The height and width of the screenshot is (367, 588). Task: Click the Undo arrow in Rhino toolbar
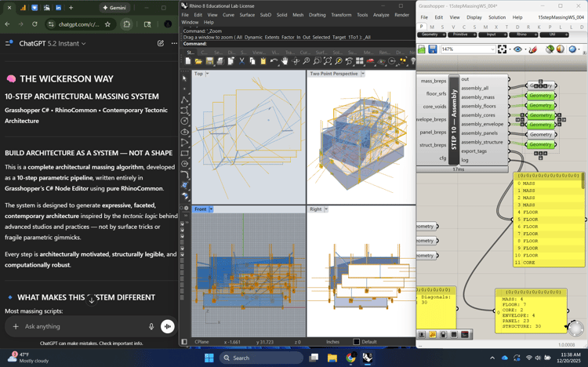pos(274,61)
